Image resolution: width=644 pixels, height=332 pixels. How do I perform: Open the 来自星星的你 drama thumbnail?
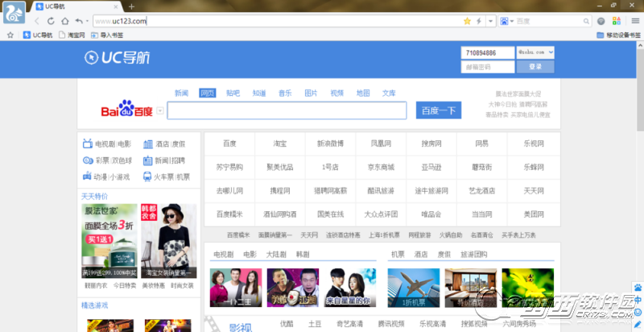(349, 288)
